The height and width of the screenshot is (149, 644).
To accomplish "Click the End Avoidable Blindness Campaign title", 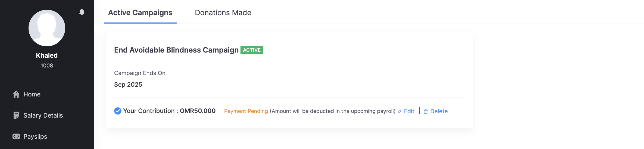I will [176, 50].
